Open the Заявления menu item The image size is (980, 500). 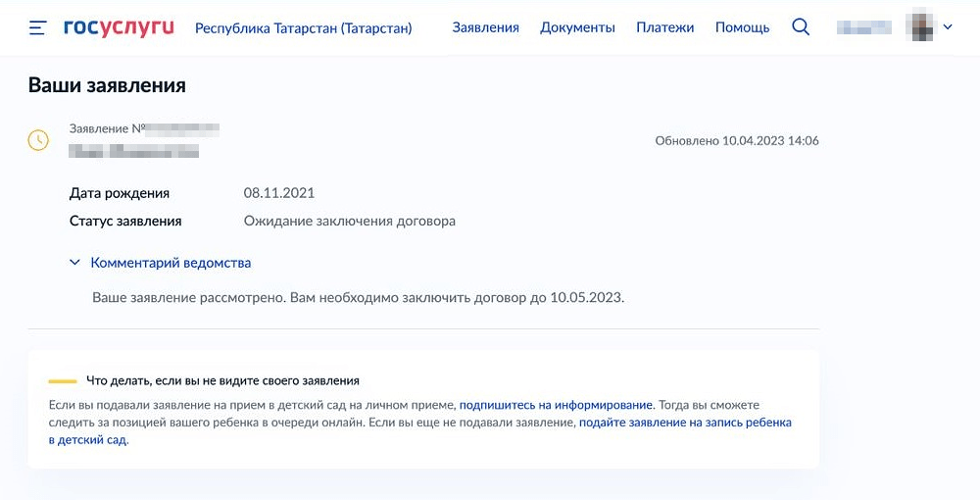pos(486,27)
